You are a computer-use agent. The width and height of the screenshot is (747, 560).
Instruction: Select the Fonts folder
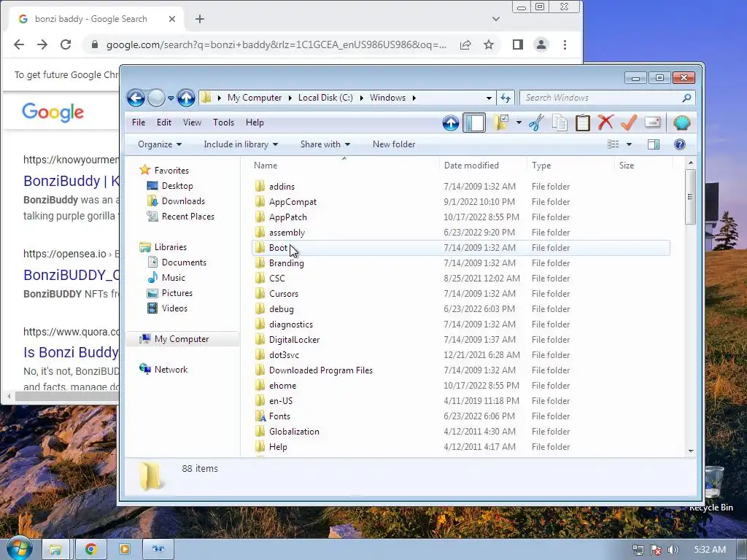pyautogui.click(x=461, y=416)
